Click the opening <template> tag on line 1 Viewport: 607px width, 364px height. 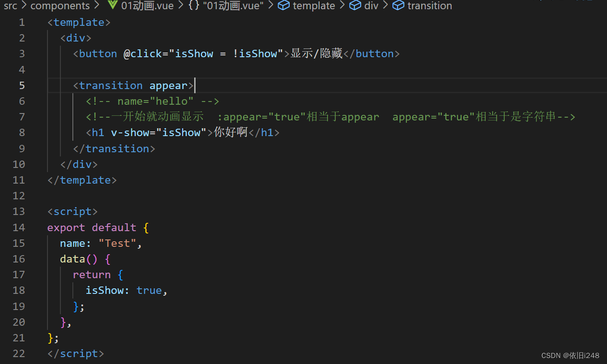79,22
